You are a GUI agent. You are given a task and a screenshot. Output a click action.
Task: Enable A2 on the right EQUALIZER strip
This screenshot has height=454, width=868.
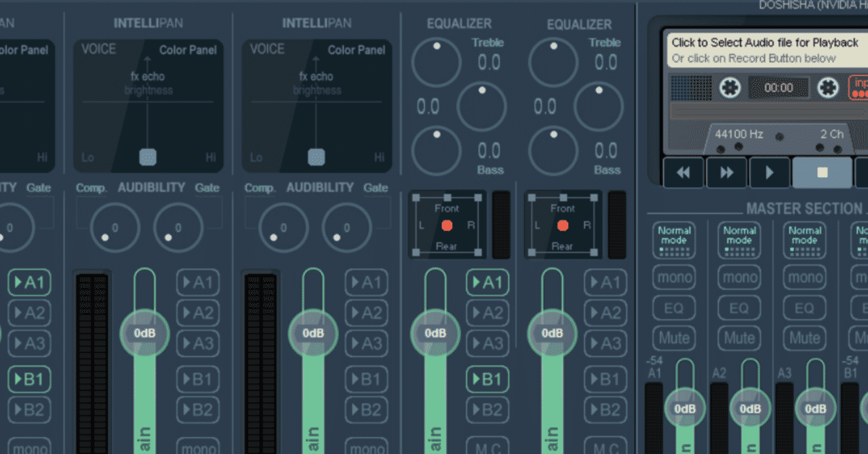pos(605,312)
